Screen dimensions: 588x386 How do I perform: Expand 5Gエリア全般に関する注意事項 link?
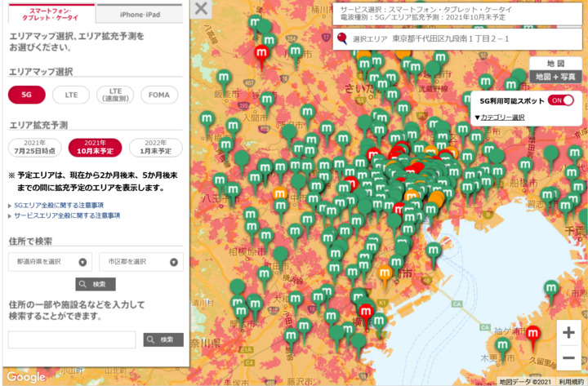pos(59,205)
